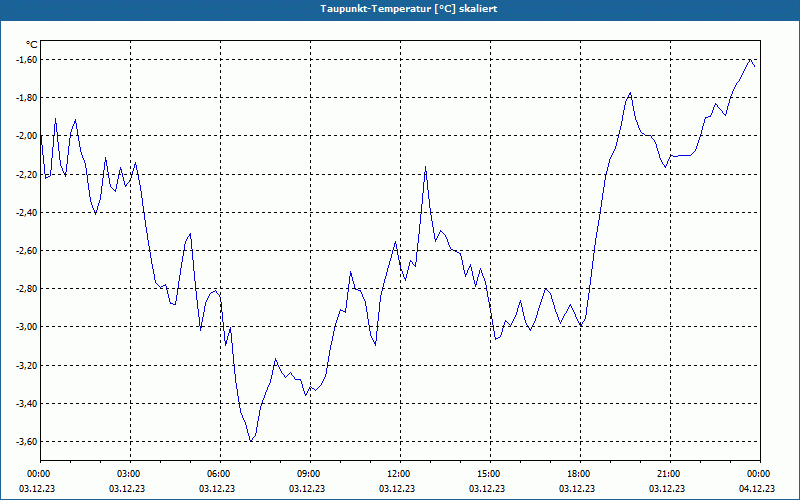Click the 06:00 time label
Screen dimensions: 800x500
pos(220,474)
